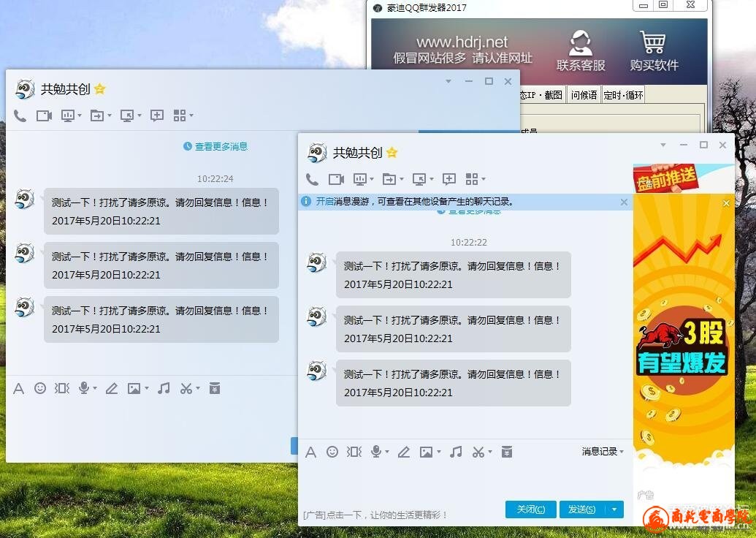Switch to the 问候语 tab in 豪迪QQ群发器
Viewport: 756px width, 538px height.
click(x=584, y=95)
